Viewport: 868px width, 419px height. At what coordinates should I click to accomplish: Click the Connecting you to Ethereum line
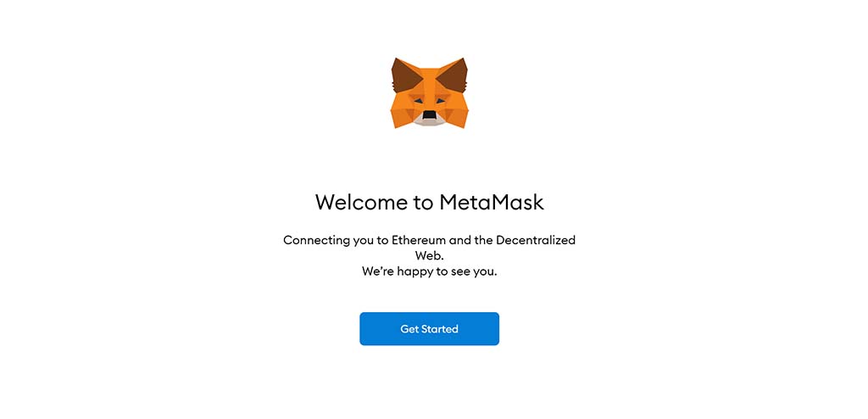tap(429, 240)
